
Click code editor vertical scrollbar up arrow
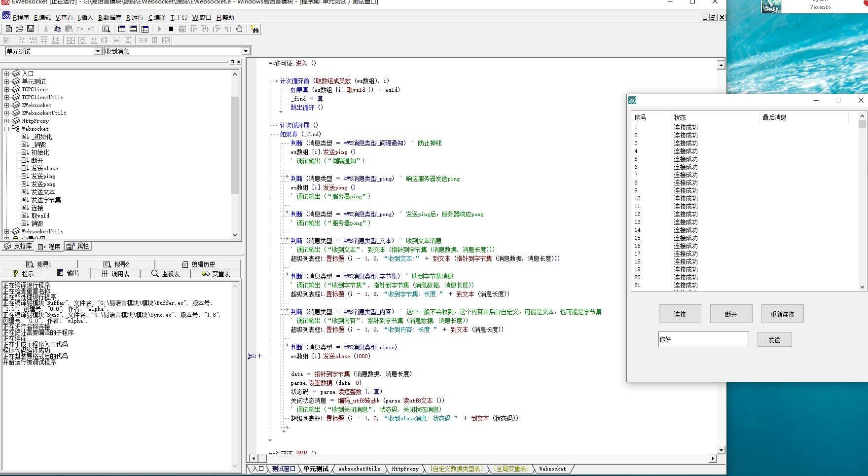(x=721, y=65)
